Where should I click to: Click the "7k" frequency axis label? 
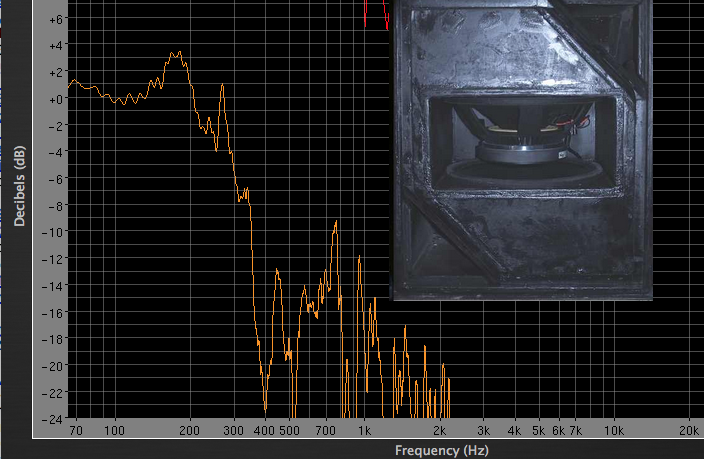[576, 431]
